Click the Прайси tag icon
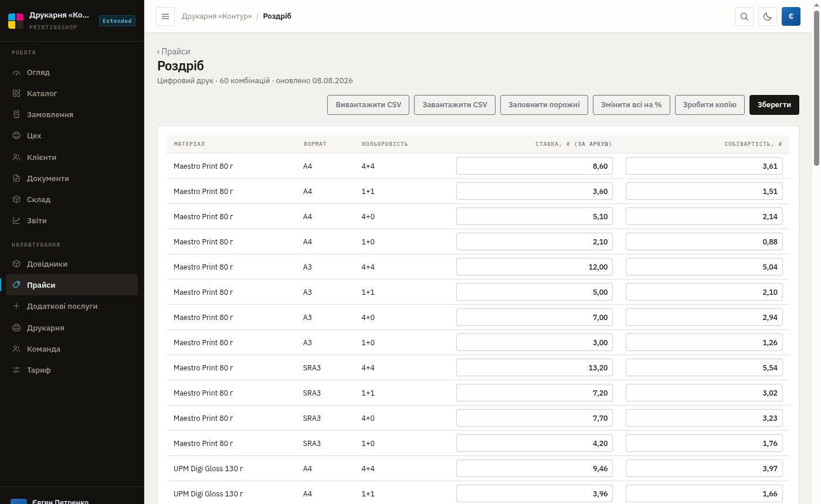Image resolution: width=821 pixels, height=504 pixels. 16,285
